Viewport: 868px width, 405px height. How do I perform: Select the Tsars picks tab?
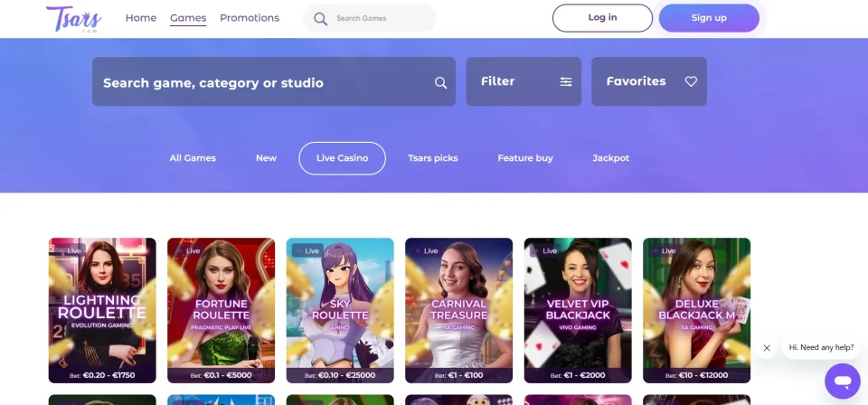pyautogui.click(x=433, y=158)
